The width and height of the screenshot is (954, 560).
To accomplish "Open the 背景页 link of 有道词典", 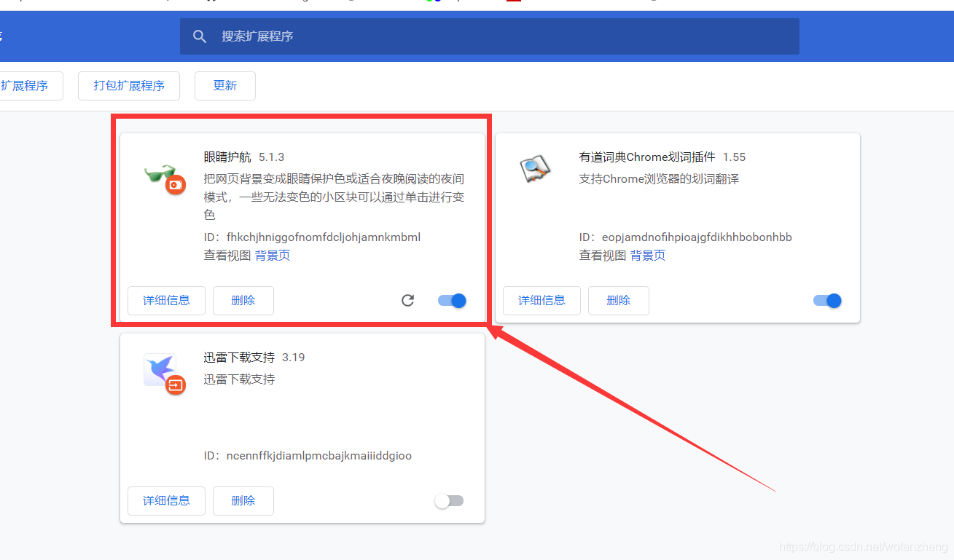I will (x=647, y=255).
